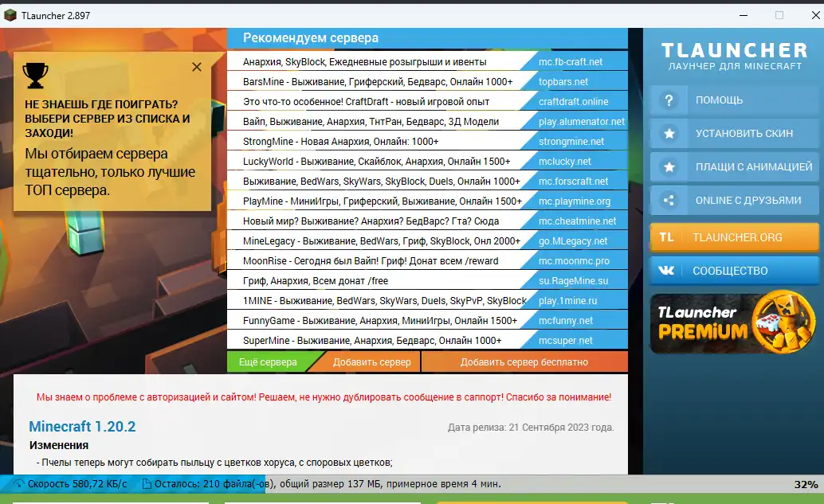Click the Скорость 580,72 КБ/с status text
Viewport: 824px width, 504px height.
pos(77,483)
